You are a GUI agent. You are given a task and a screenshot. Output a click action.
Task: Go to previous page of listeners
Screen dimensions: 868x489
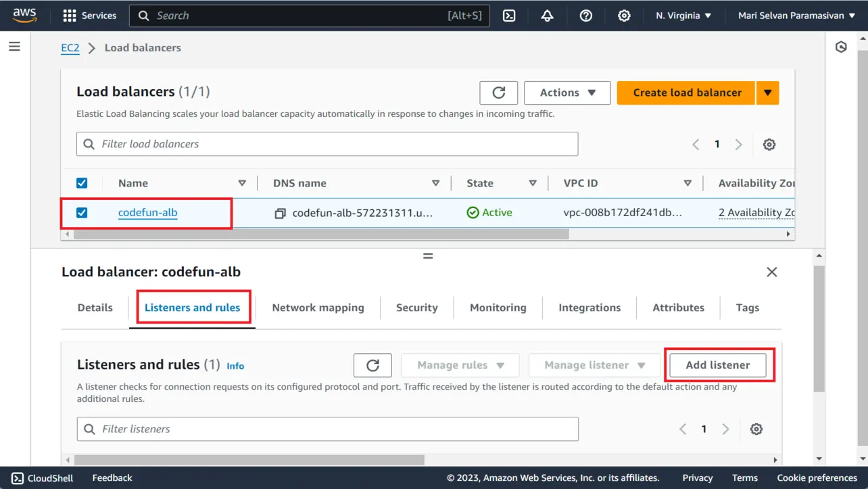[683, 429]
